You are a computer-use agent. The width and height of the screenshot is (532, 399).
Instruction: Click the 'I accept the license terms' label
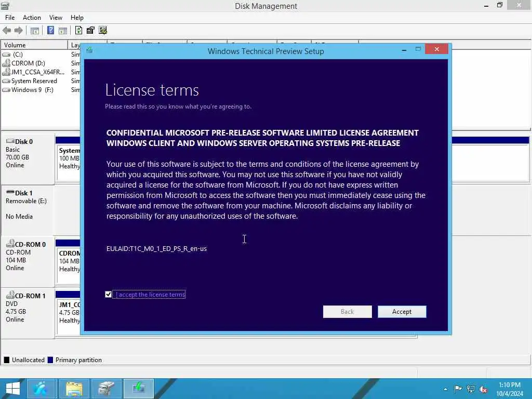point(150,295)
